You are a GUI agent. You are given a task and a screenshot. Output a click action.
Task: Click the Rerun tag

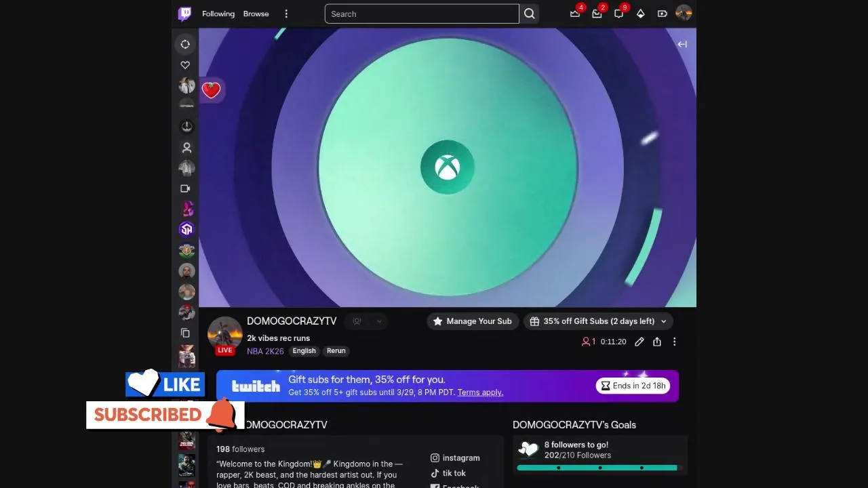coord(336,351)
